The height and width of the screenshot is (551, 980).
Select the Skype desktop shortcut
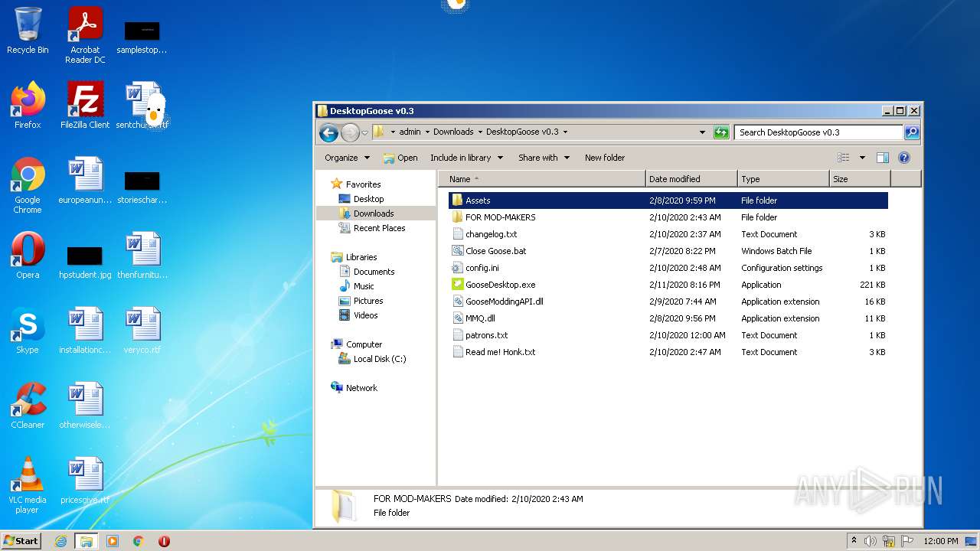pyautogui.click(x=28, y=331)
